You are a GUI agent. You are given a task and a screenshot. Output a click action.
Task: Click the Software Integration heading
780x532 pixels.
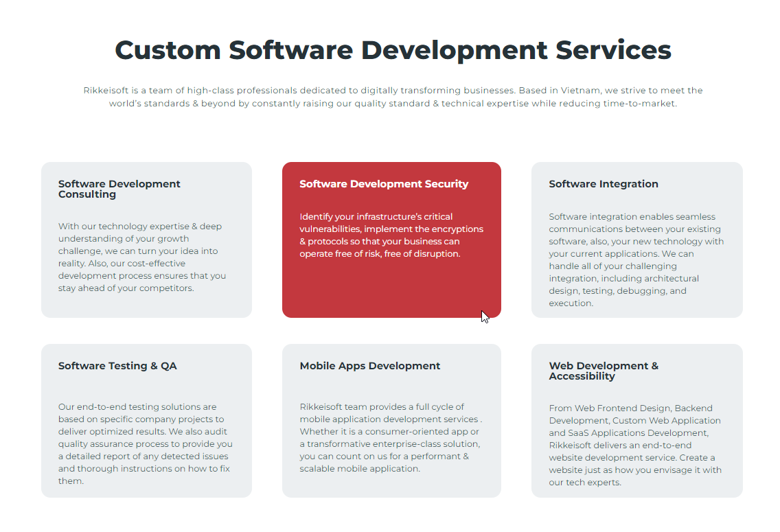(604, 184)
